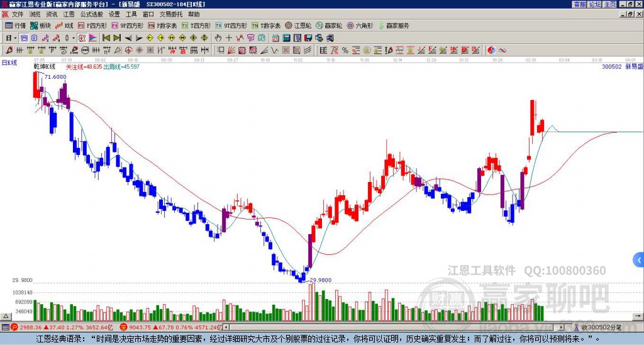Select the red Gann fan lines tool
The height and width of the screenshot is (345, 644).
pyautogui.click(x=231, y=50)
